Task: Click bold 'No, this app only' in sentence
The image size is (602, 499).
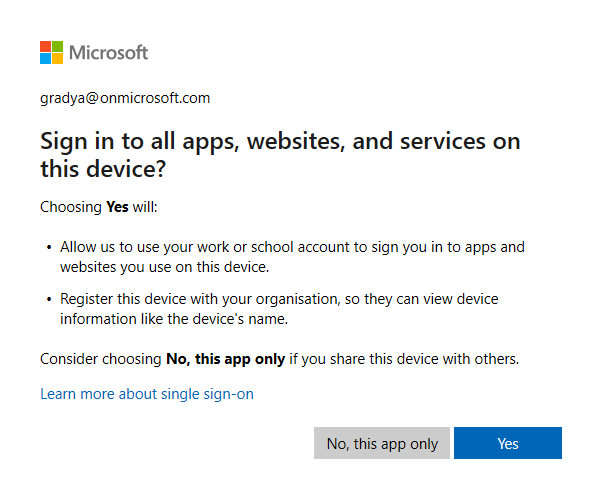Action: (226, 358)
